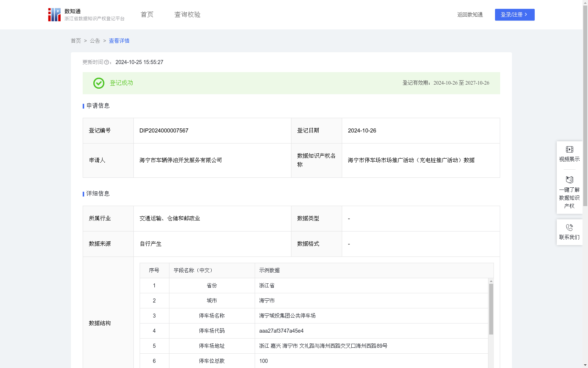Click the 省份 field row
This screenshot has height=368, width=588.
click(314, 286)
